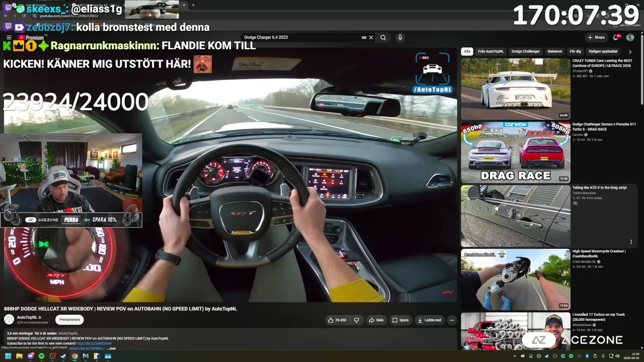Image resolution: width=644 pixels, height=362 pixels.
Task: Dislike the video with thumbs down
Action: (357, 320)
